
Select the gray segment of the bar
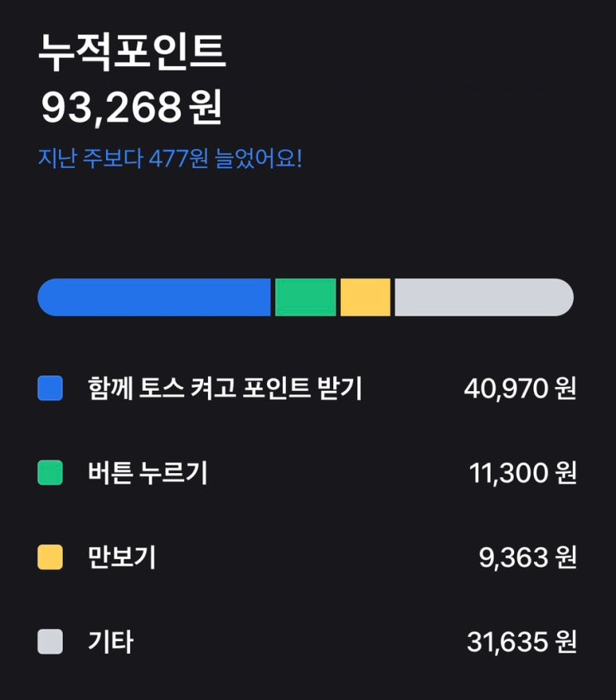pyautogui.click(x=483, y=297)
